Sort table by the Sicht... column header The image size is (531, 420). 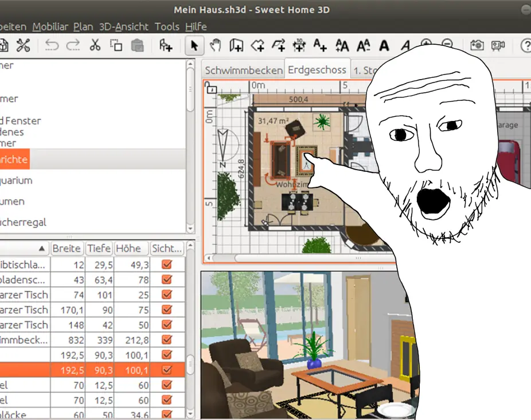167,249
